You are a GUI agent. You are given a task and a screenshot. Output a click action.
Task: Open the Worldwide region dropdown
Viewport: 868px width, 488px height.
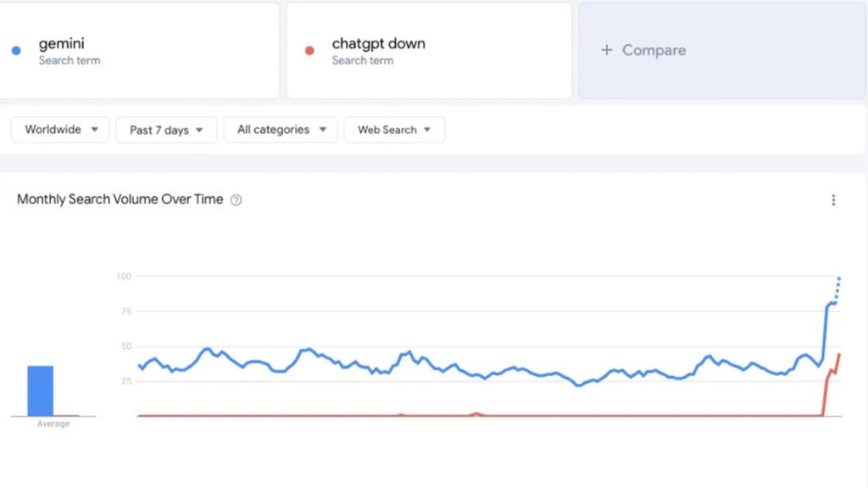tap(60, 130)
